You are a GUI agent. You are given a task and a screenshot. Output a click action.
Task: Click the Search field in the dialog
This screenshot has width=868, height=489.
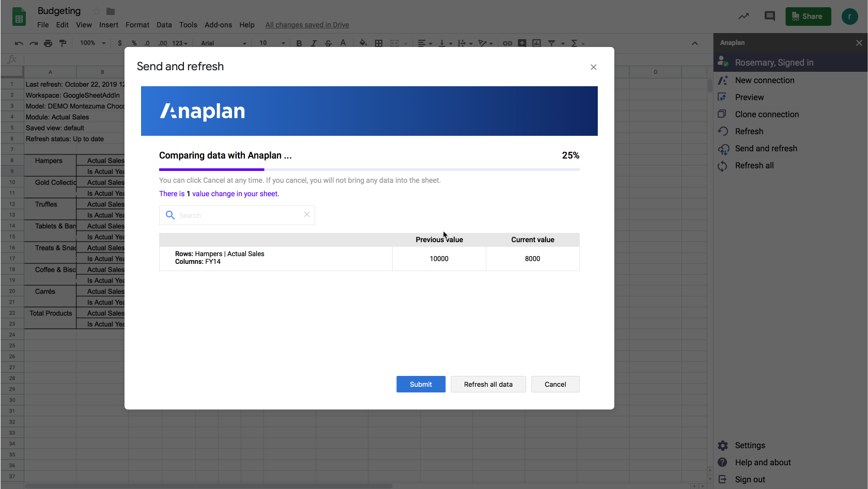tap(237, 215)
